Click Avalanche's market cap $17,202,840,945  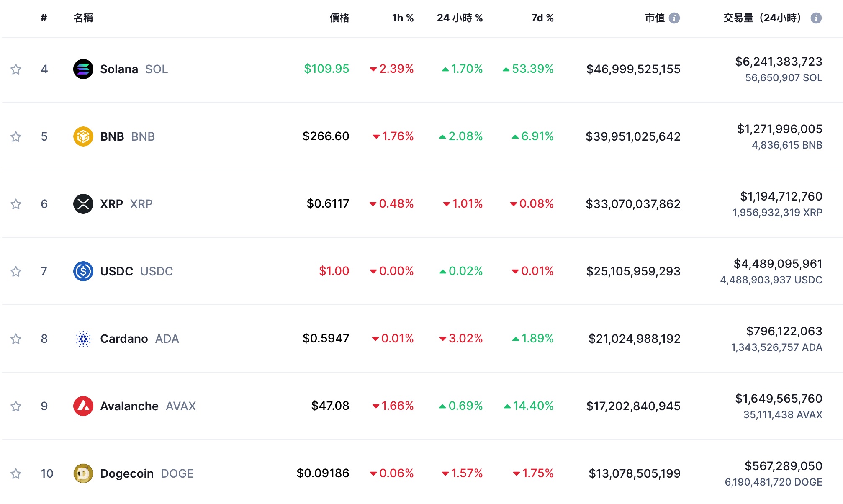pyautogui.click(x=633, y=406)
